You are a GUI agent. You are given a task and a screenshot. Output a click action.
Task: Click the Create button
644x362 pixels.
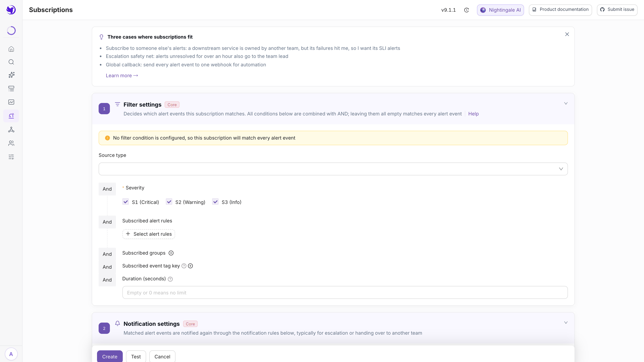pyautogui.click(x=110, y=356)
